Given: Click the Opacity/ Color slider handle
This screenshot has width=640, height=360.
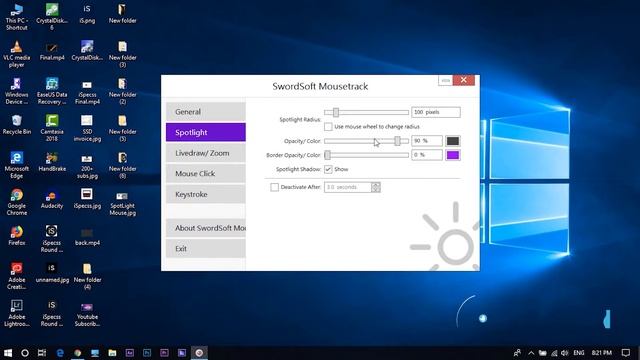Looking at the screenshot, I should [397, 141].
